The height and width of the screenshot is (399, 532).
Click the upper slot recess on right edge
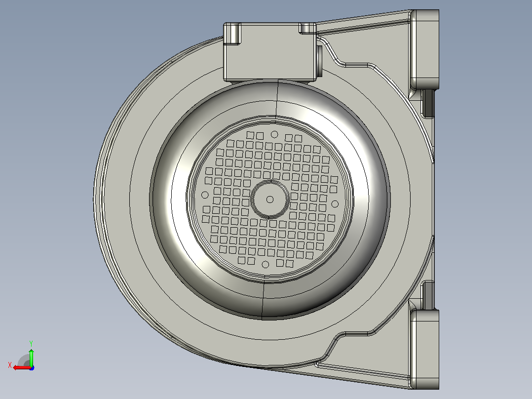click(428, 103)
